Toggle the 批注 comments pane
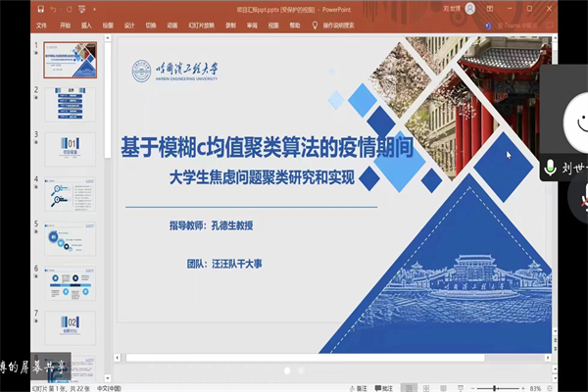Image resolution: width=588 pixels, height=392 pixels. pos(387,387)
